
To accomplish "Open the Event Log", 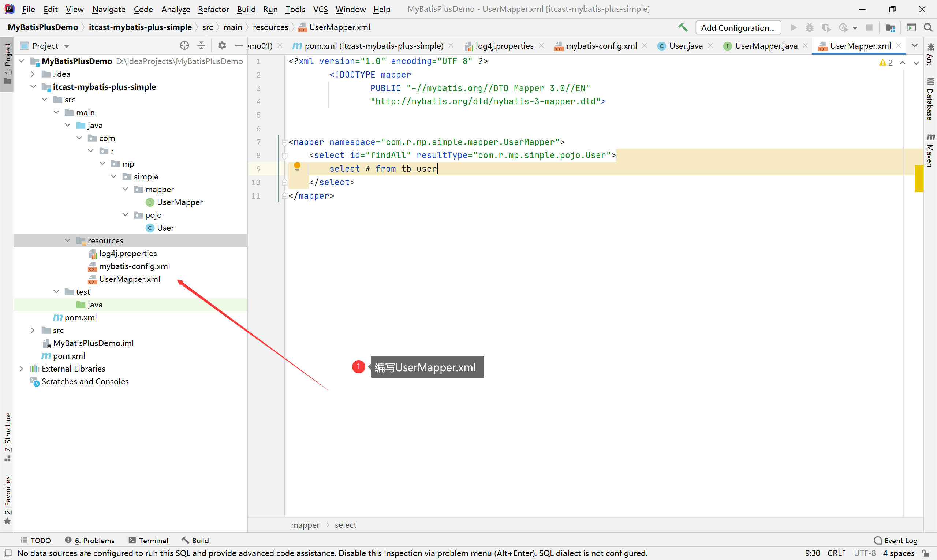I will click(x=896, y=540).
